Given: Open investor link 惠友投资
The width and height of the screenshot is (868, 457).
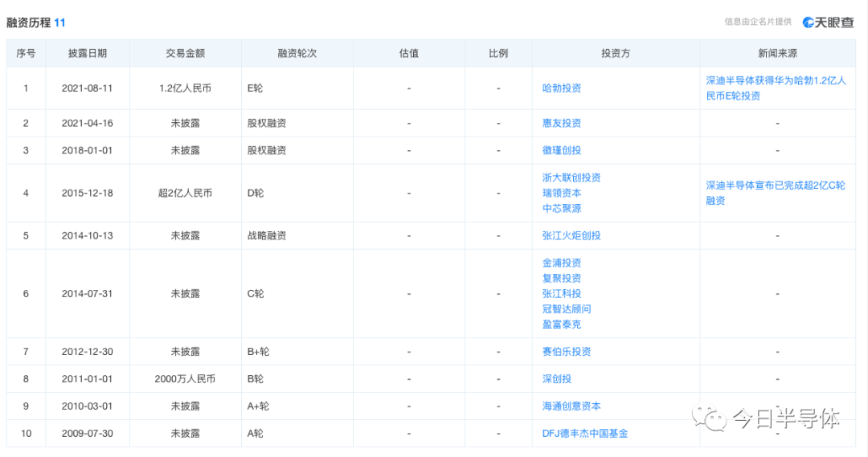Looking at the screenshot, I should (561, 123).
